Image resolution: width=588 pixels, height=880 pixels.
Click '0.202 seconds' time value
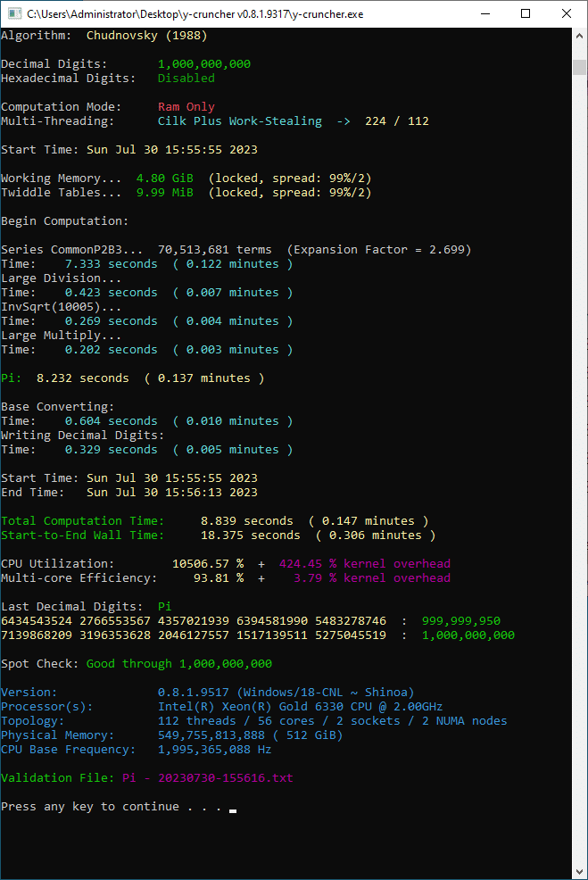[112, 350]
